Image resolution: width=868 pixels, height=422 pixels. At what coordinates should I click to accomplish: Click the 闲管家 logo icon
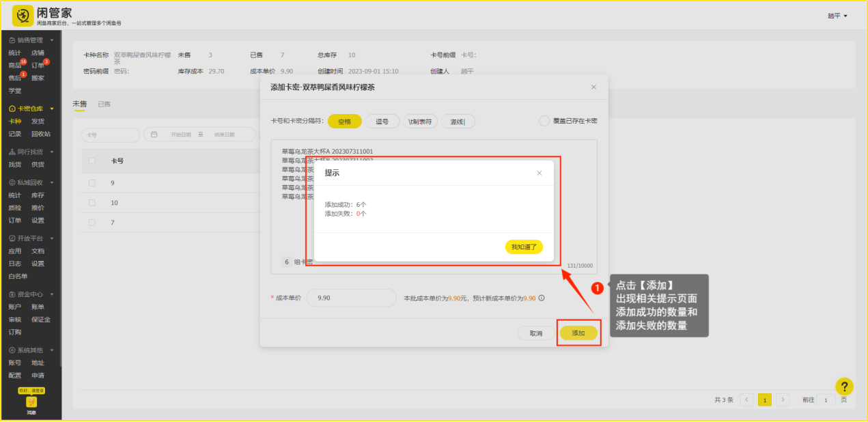[23, 15]
